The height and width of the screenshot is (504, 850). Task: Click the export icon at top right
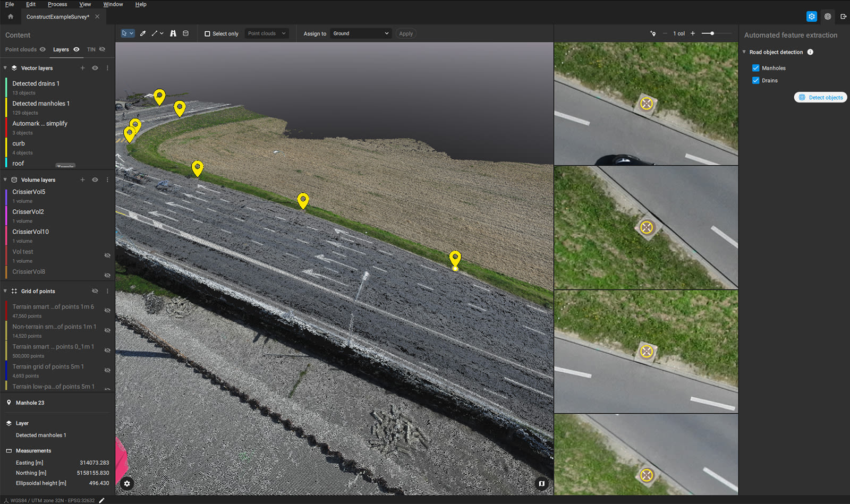[844, 16]
